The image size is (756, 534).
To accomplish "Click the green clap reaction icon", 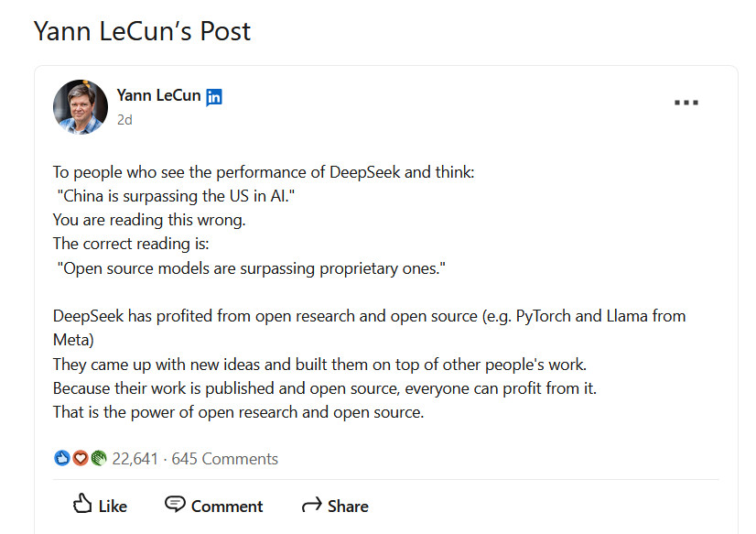I will [x=98, y=458].
